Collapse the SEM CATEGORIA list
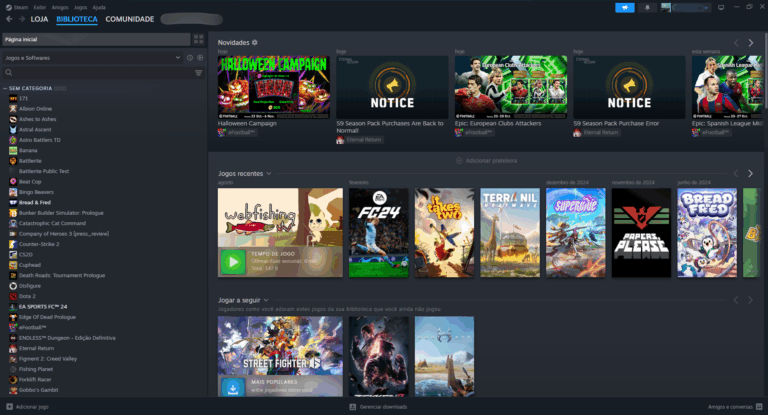 (x=5, y=88)
